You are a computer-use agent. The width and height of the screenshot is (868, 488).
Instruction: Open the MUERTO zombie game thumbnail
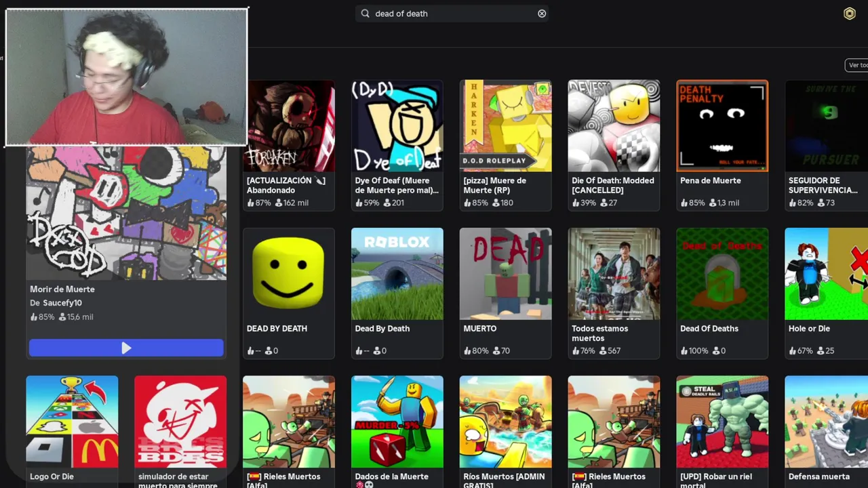click(x=506, y=274)
